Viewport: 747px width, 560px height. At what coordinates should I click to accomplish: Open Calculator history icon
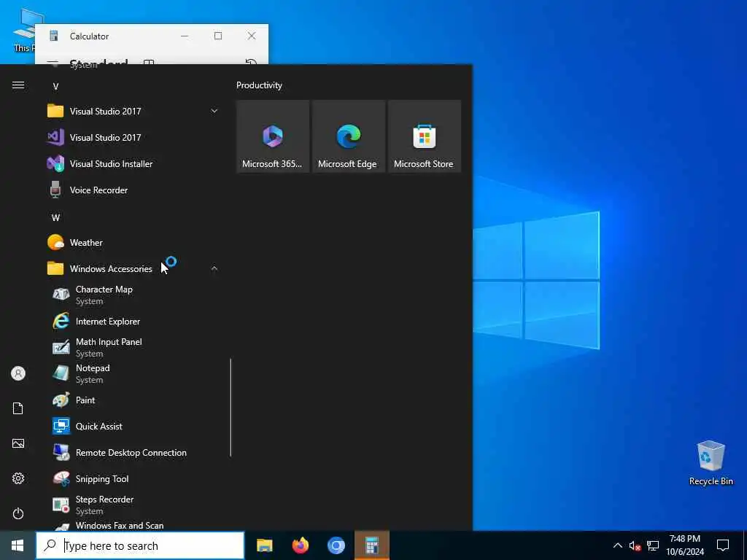coord(251,63)
